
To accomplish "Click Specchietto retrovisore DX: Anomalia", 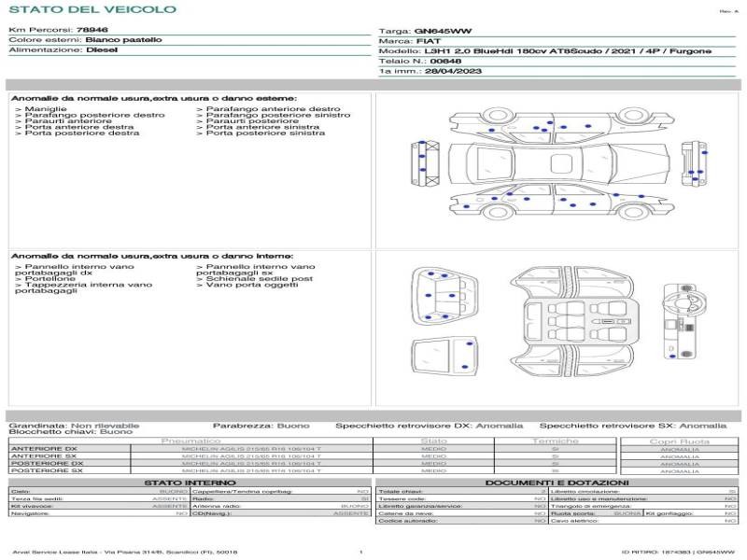I will [x=430, y=426].
